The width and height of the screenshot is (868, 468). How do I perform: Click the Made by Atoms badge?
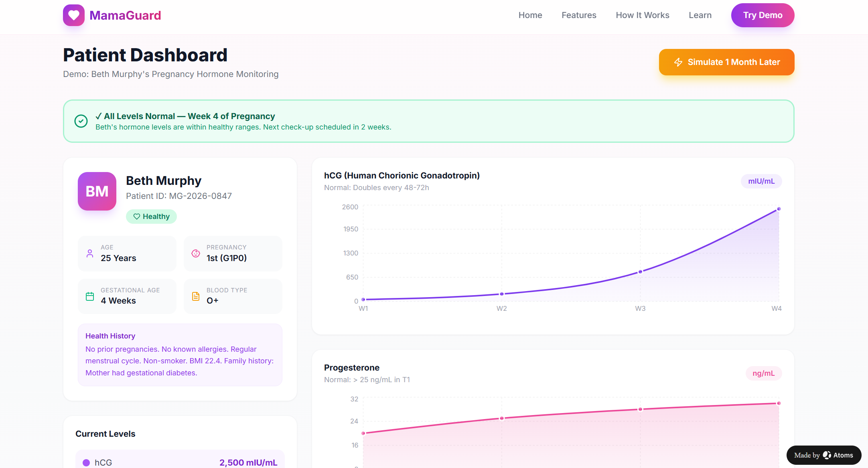pyautogui.click(x=823, y=455)
